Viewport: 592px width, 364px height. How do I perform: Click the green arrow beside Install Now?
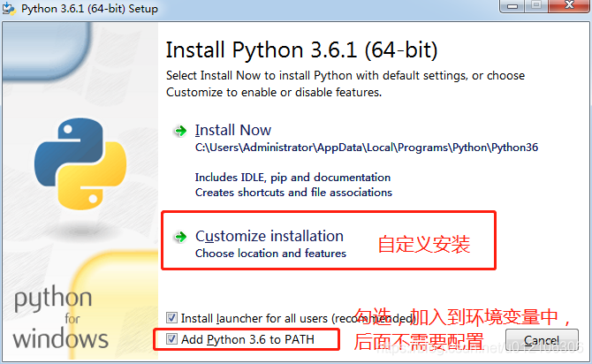point(180,131)
